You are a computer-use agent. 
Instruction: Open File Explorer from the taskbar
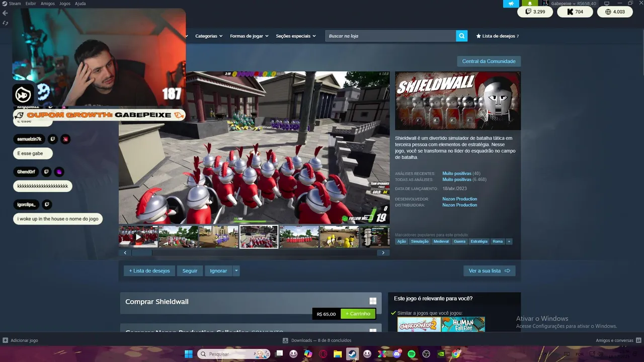click(338, 354)
